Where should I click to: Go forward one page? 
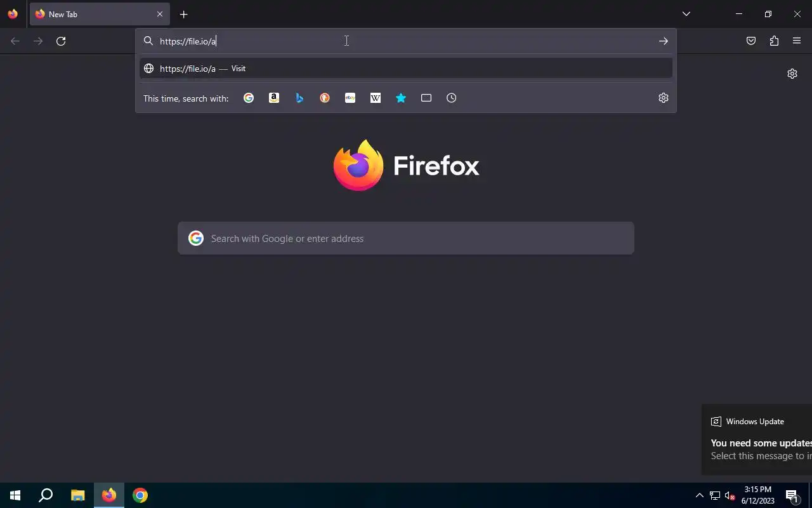[x=38, y=41]
